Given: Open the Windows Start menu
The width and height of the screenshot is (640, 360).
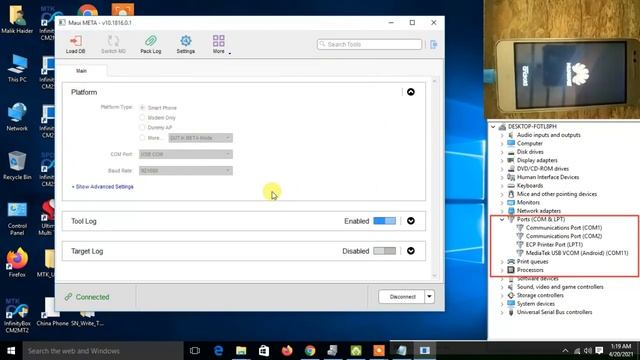Looking at the screenshot, I should [x=11, y=351].
